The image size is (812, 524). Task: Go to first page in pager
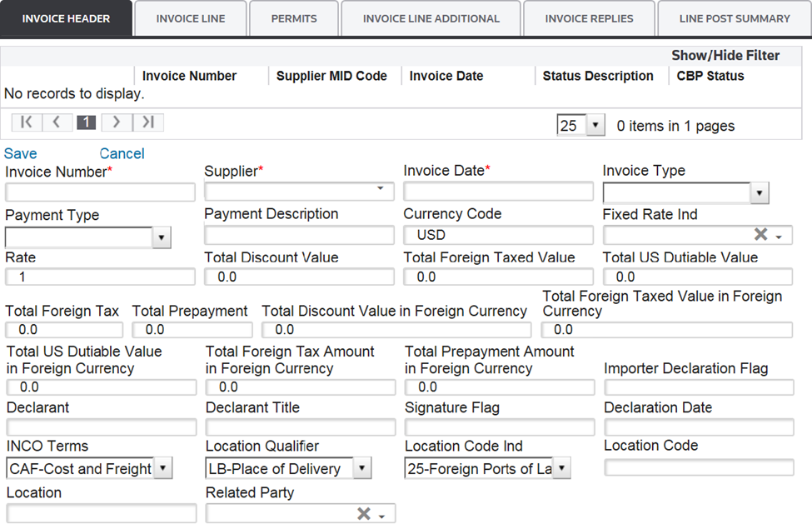pos(26,123)
